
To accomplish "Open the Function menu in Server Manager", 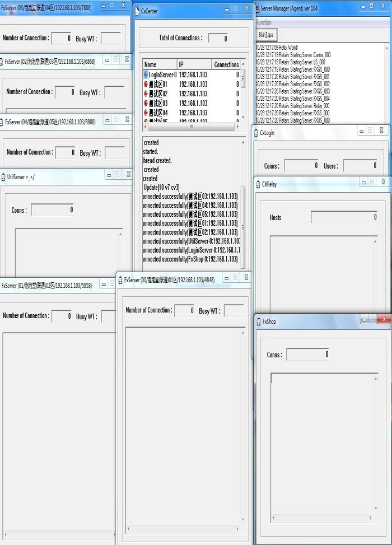I will pyautogui.click(x=264, y=23).
